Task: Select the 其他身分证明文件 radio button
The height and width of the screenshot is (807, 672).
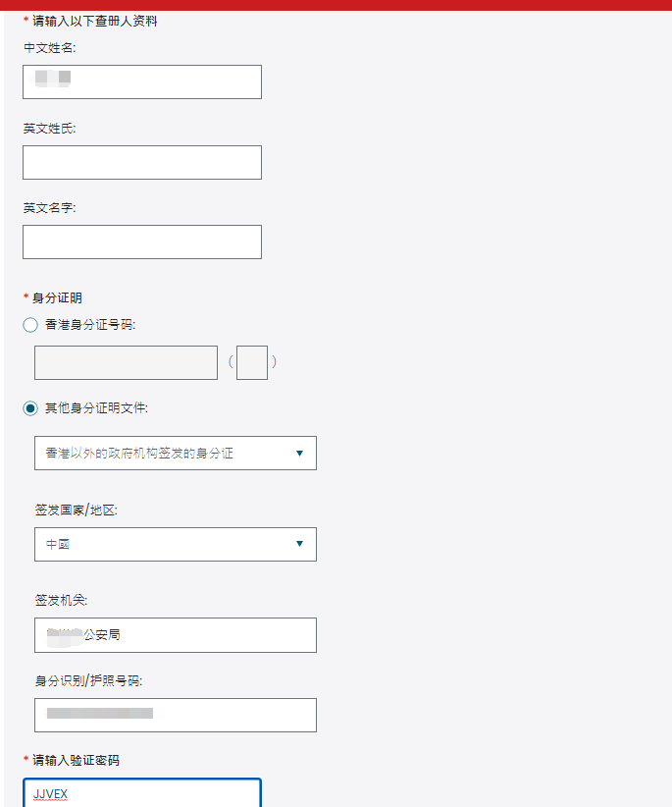Action: tap(30, 408)
